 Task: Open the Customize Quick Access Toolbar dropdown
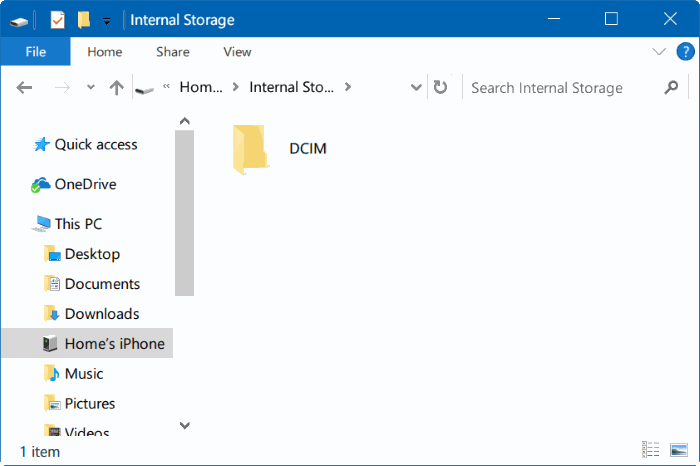tap(107, 21)
